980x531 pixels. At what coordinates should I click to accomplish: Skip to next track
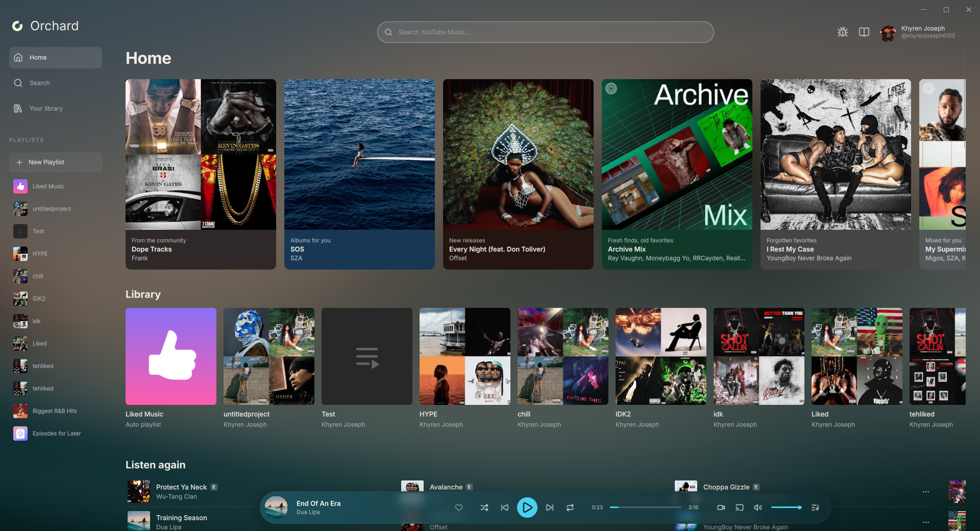click(550, 508)
